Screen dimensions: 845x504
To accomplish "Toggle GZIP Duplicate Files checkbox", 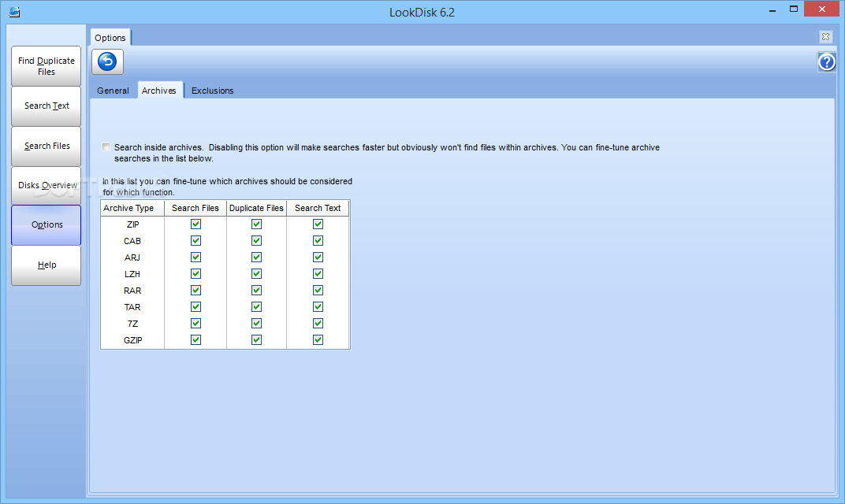I will pyautogui.click(x=256, y=339).
